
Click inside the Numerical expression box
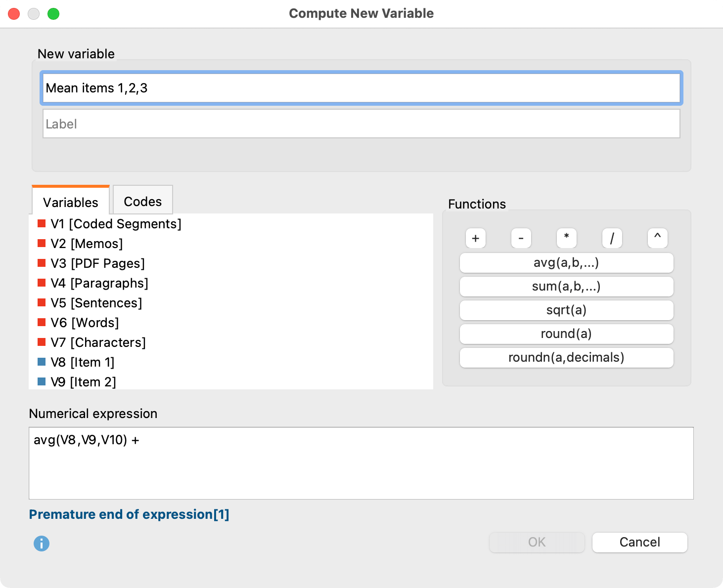(x=361, y=462)
